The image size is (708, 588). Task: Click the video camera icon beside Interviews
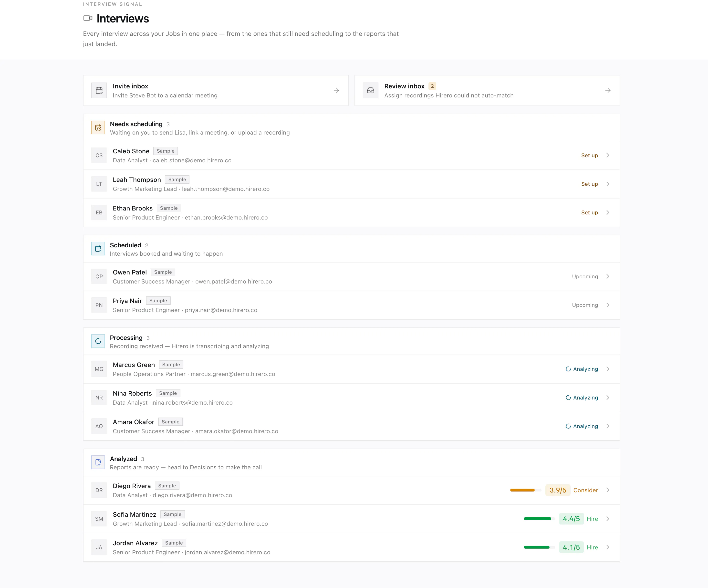click(88, 18)
